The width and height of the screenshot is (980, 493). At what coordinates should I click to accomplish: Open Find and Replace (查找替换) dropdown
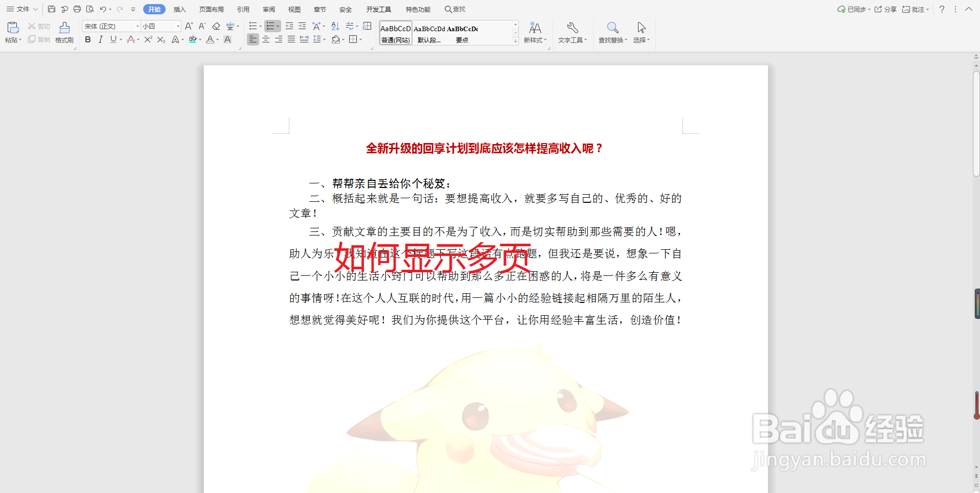612,33
